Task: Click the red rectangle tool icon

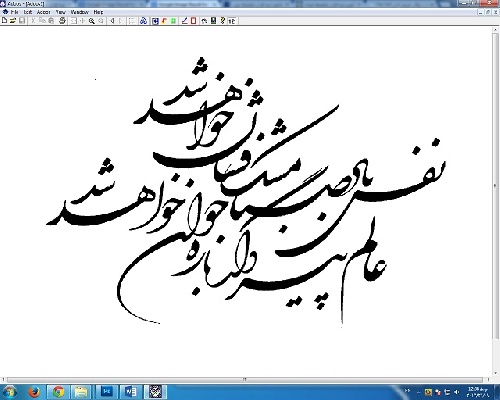Action: 193,21
